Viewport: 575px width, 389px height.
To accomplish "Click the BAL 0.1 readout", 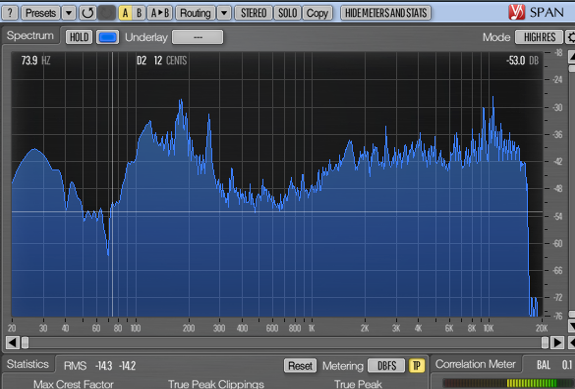I will click(x=554, y=365).
